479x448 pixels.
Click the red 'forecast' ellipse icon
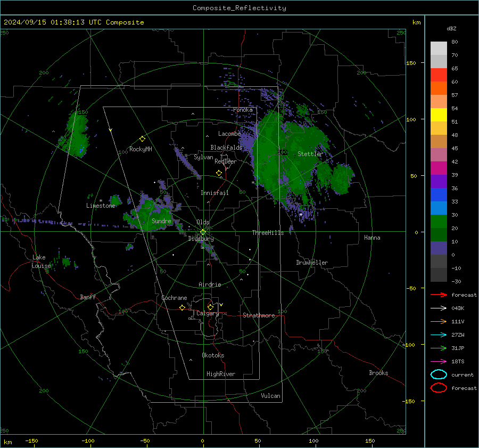[439, 388]
